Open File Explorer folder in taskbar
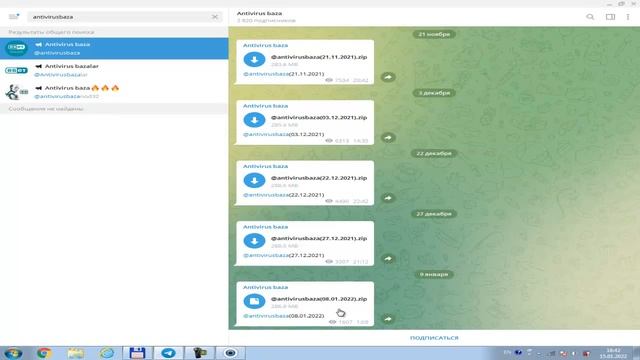 pos(76,353)
